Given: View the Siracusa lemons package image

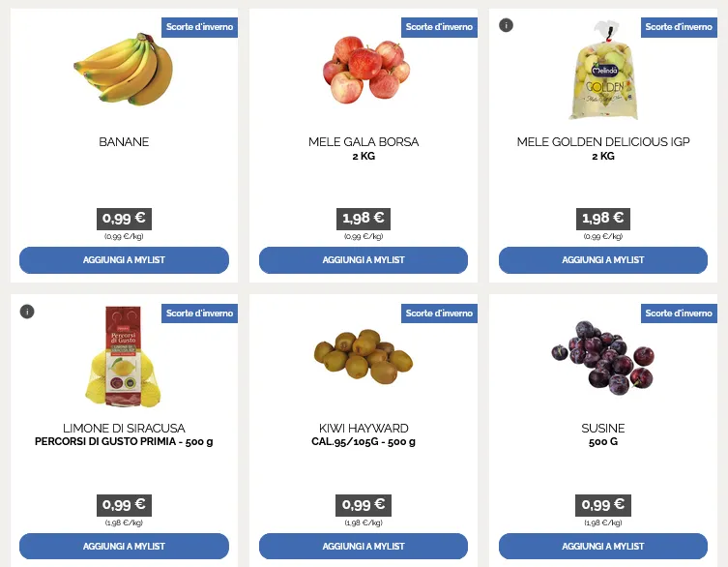Looking at the screenshot, I should (x=123, y=356).
